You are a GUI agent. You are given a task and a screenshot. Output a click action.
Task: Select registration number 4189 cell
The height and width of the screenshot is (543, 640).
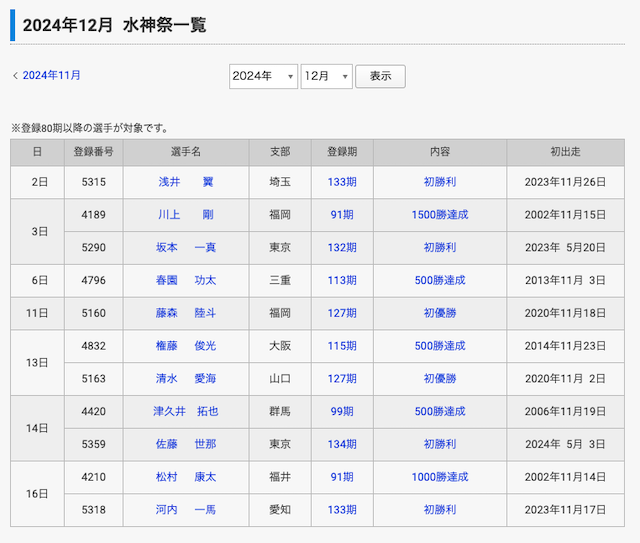click(93, 215)
